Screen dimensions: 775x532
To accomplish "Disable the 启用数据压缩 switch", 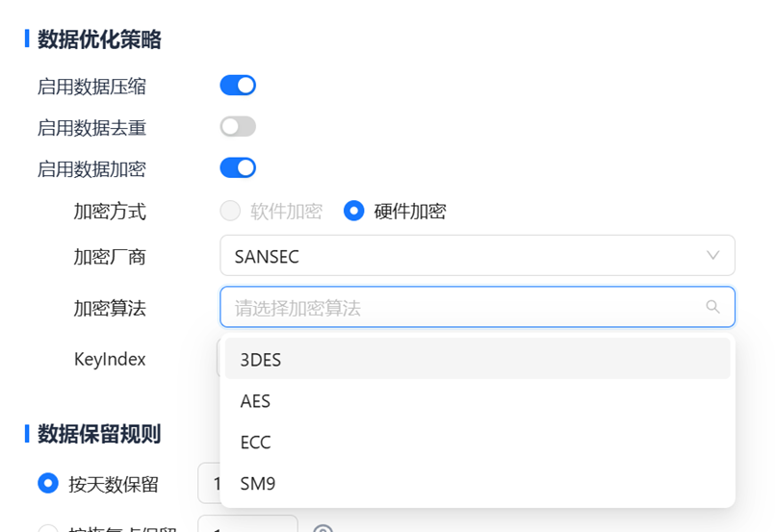I will [x=238, y=86].
